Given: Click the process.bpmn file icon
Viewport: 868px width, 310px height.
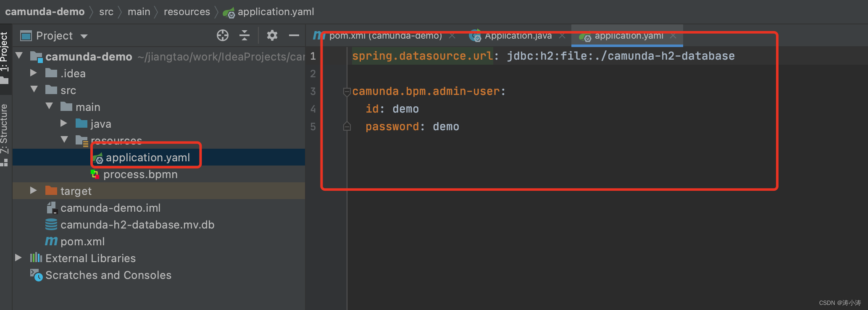Looking at the screenshot, I should 95,174.
